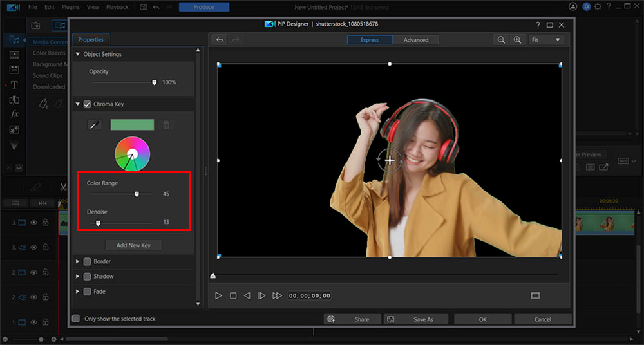Click the Add New Key button
Image resolution: width=644 pixels, height=345 pixels.
coord(133,245)
